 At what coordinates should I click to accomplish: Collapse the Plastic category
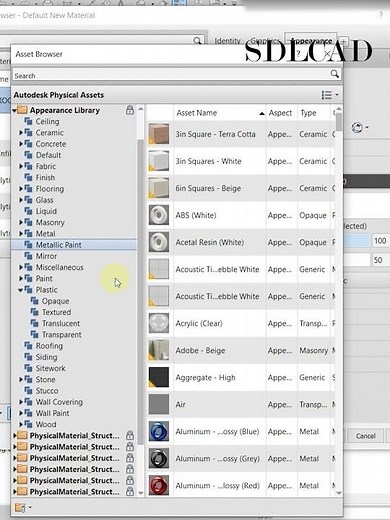pyautogui.click(x=21, y=290)
